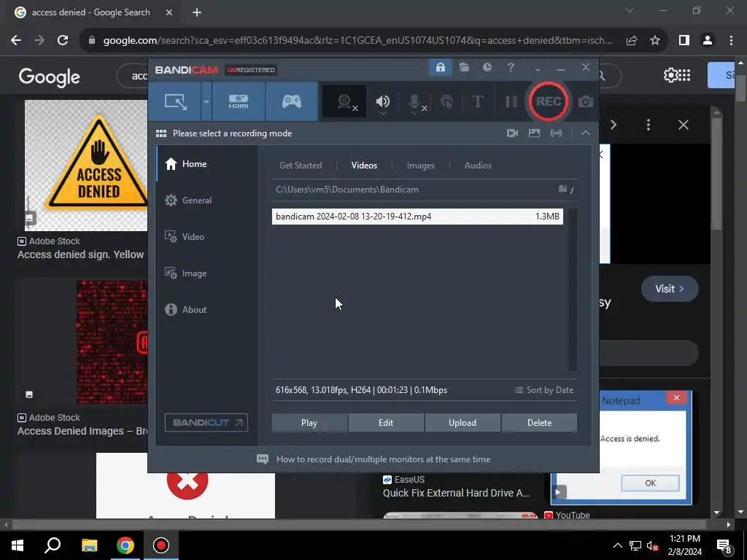Switch to Audios tab
This screenshot has height=560, width=747.
point(478,166)
